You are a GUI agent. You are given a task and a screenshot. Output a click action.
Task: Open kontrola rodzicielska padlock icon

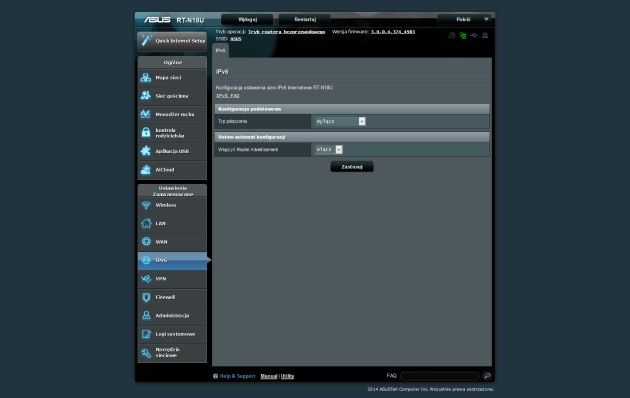[x=145, y=133]
